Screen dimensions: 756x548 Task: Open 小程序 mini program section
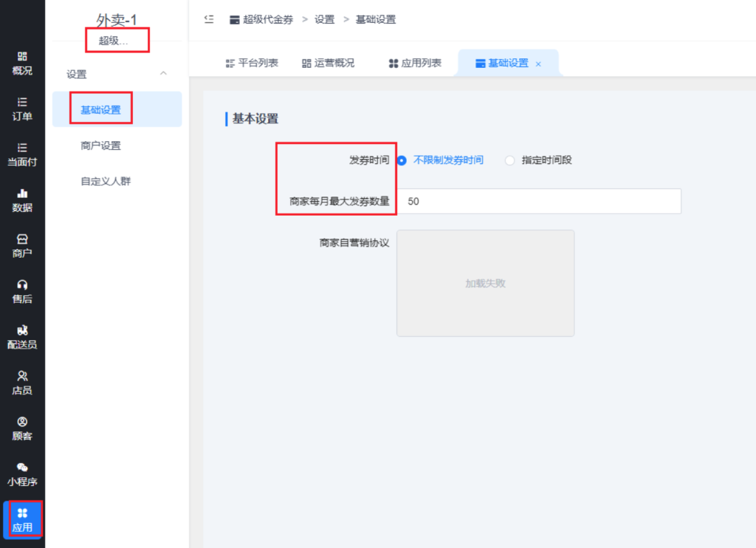[x=22, y=474]
